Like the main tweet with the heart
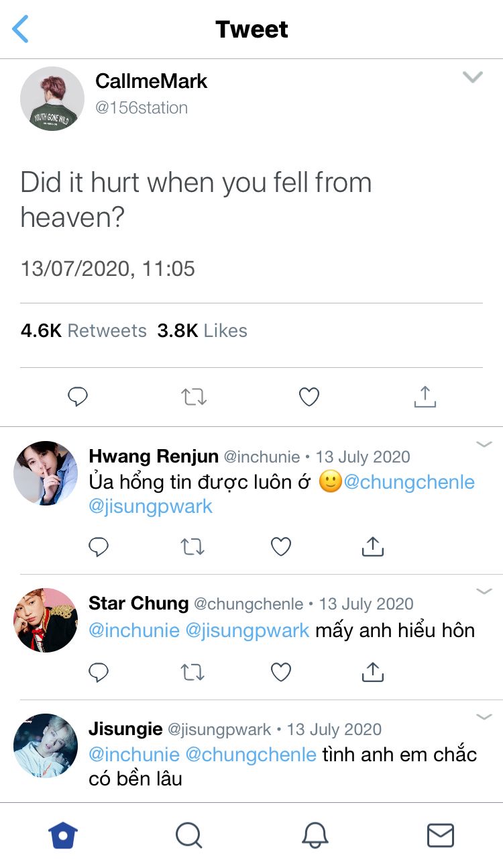Screen dimensions: 503x868 coord(309,397)
